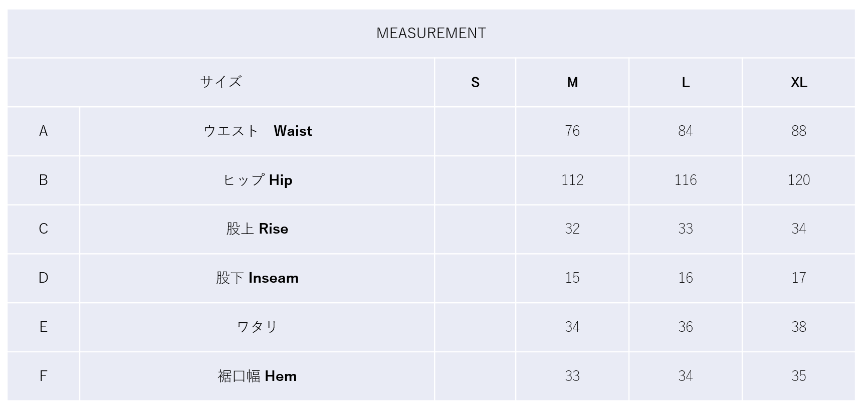
Task: Click the Hem value 35 for XL
Action: pos(799,376)
